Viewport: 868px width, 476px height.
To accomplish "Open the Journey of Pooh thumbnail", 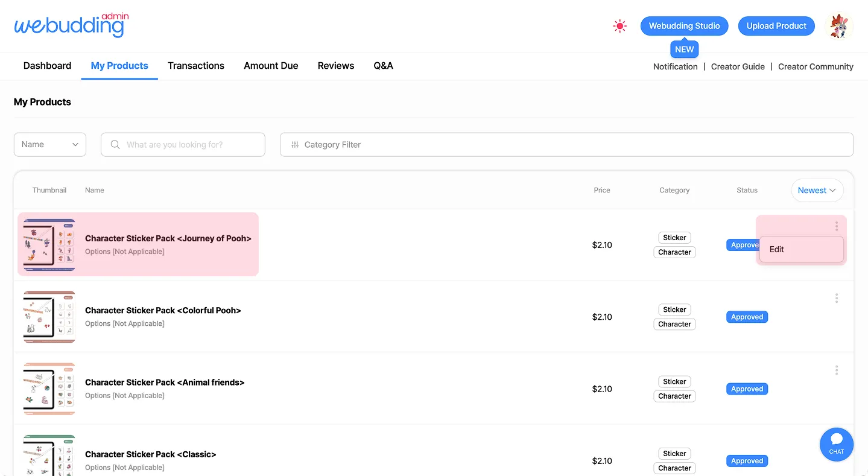I will (49, 245).
